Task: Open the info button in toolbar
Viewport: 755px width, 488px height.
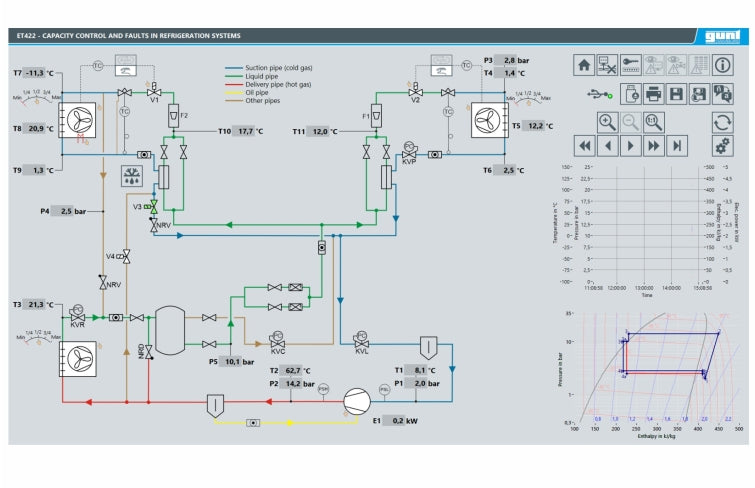Action: click(x=723, y=65)
